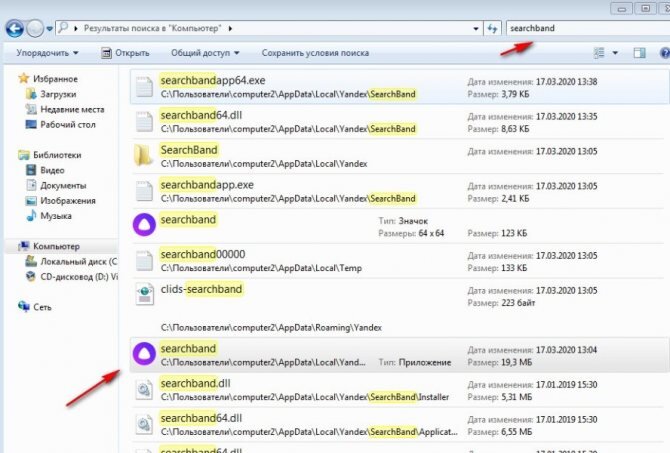Screen dimensions: 670x453
Task: Click the clids-searchband file icon
Action: pos(144,294)
